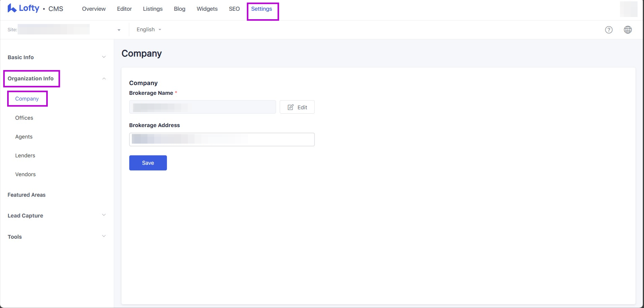
Task: Open the Listings tab
Action: pos(152,9)
